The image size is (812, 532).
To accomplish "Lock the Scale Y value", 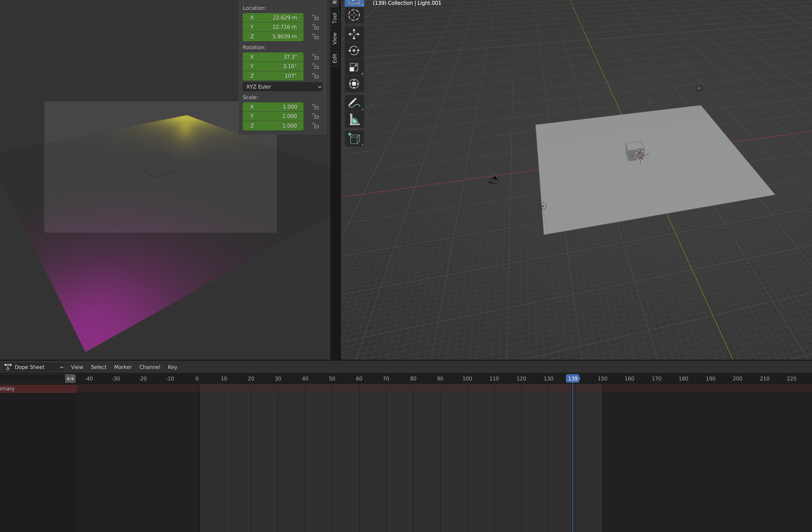I will 315,116.
